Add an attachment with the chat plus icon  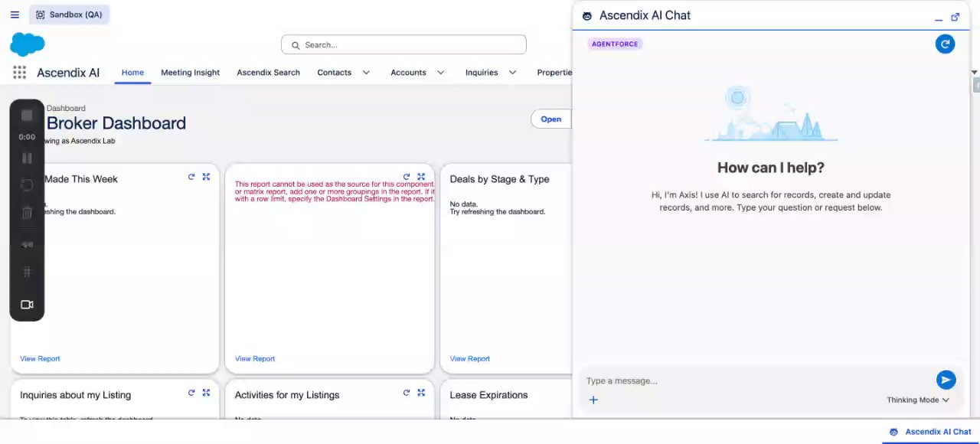593,400
